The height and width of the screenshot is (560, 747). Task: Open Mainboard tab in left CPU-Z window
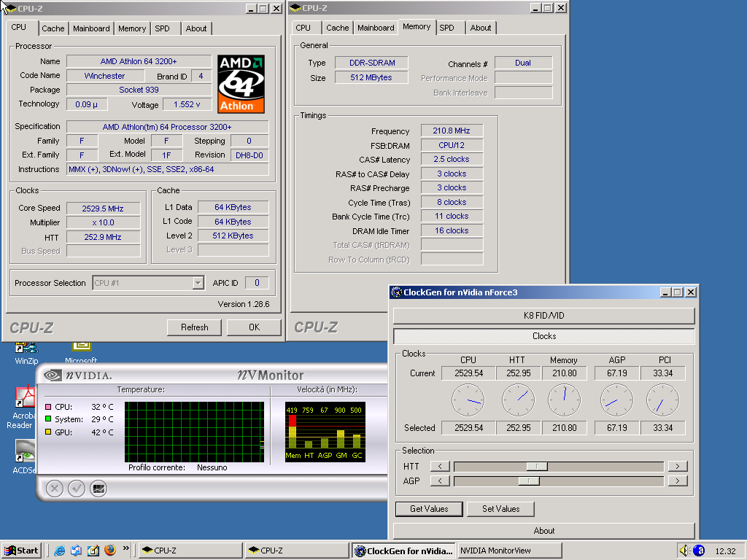click(91, 28)
